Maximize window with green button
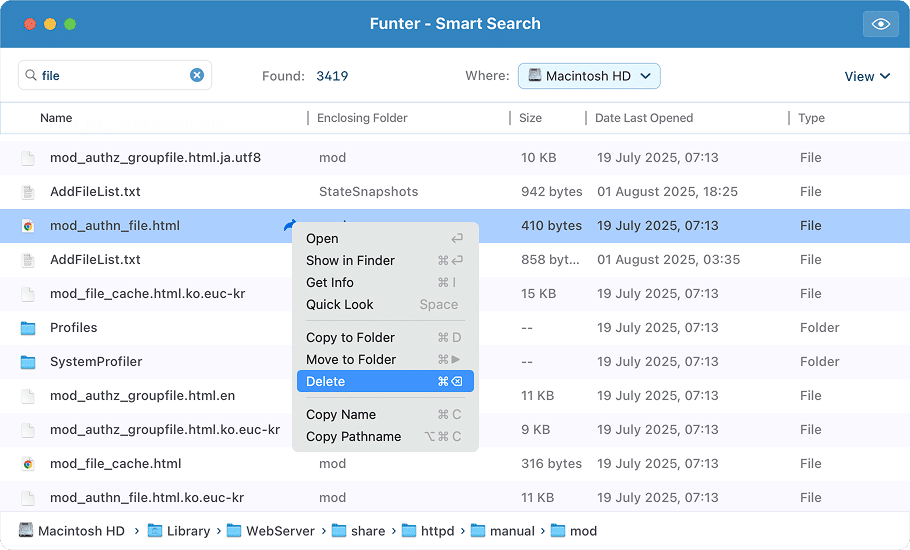This screenshot has height=550, width=910. pyautogui.click(x=70, y=24)
